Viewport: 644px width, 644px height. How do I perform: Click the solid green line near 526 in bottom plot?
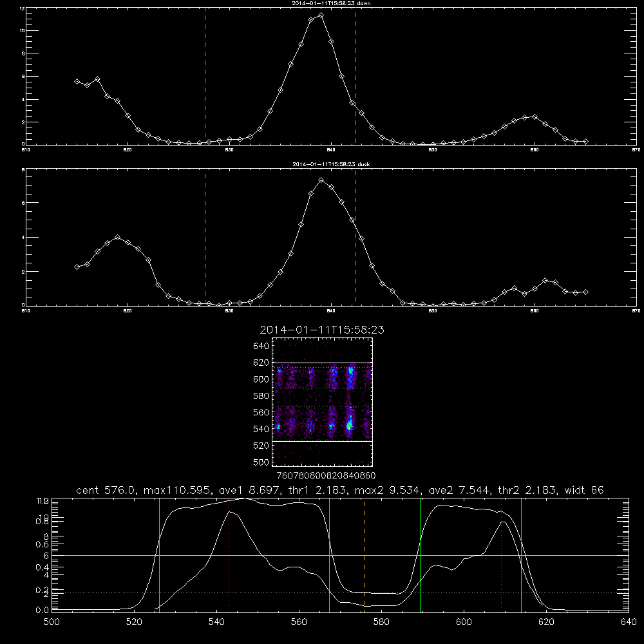coord(159,555)
